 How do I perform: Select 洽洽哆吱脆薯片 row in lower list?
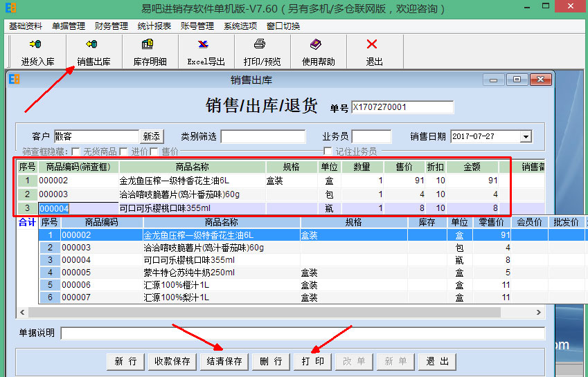point(312,248)
